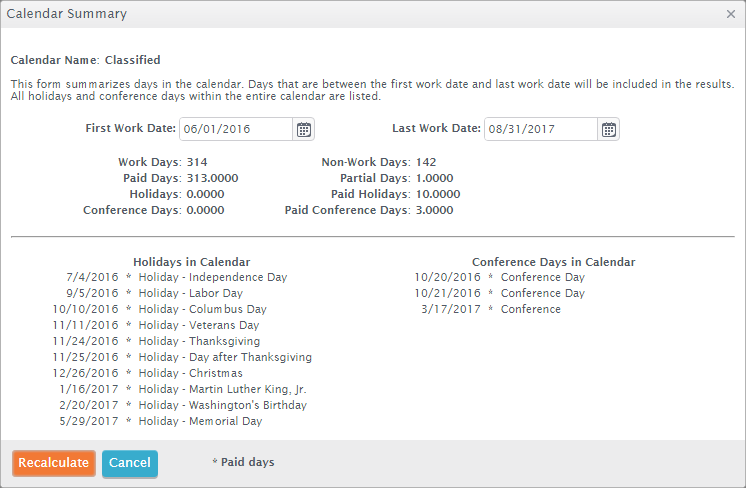Click the Calendar Summary dialog title
This screenshot has height=488, width=746.
pos(67,14)
